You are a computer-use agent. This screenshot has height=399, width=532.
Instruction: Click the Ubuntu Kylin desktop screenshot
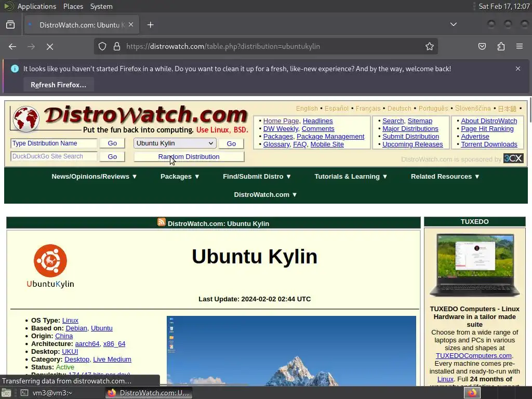click(x=291, y=351)
